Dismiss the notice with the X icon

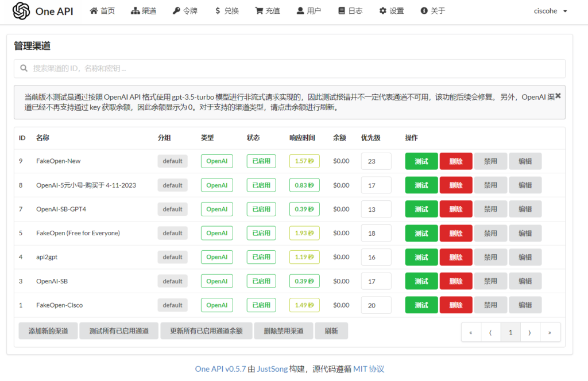(x=558, y=96)
